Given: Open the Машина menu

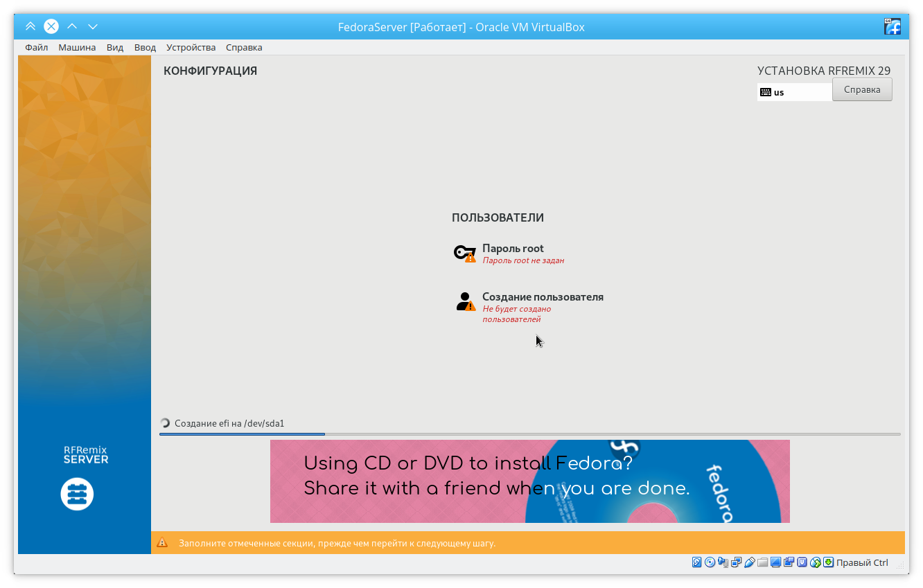Looking at the screenshot, I should (x=77, y=48).
